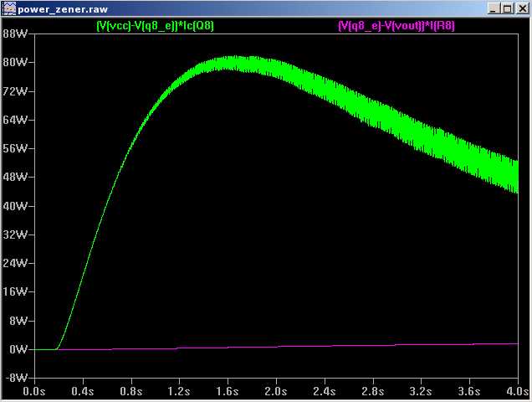Close the power_zener.raw window
Viewport: 532px width, 402px height.
click(x=523, y=8)
